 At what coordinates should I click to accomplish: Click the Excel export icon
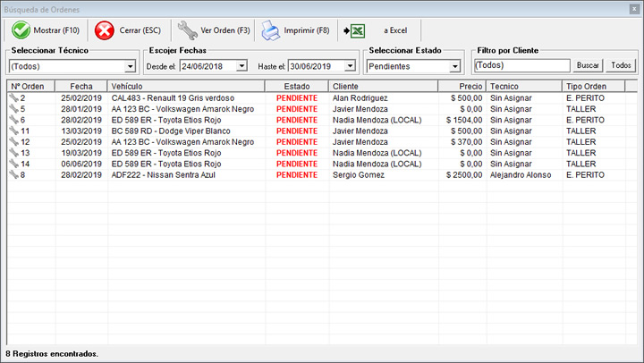coord(354,30)
